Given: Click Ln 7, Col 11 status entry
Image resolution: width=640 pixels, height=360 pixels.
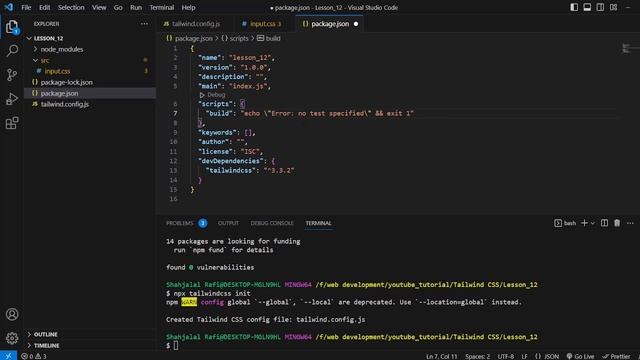Looking at the screenshot, I should click(x=442, y=356).
